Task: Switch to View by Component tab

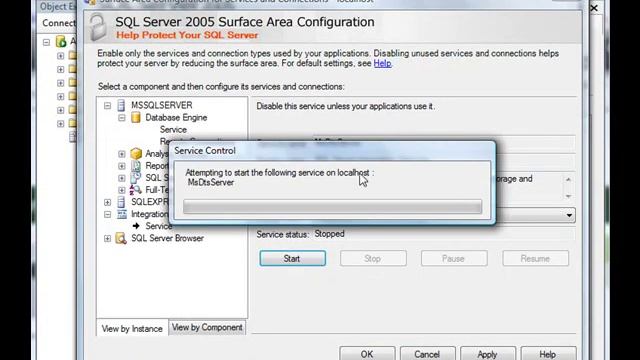Action: [x=207, y=327]
